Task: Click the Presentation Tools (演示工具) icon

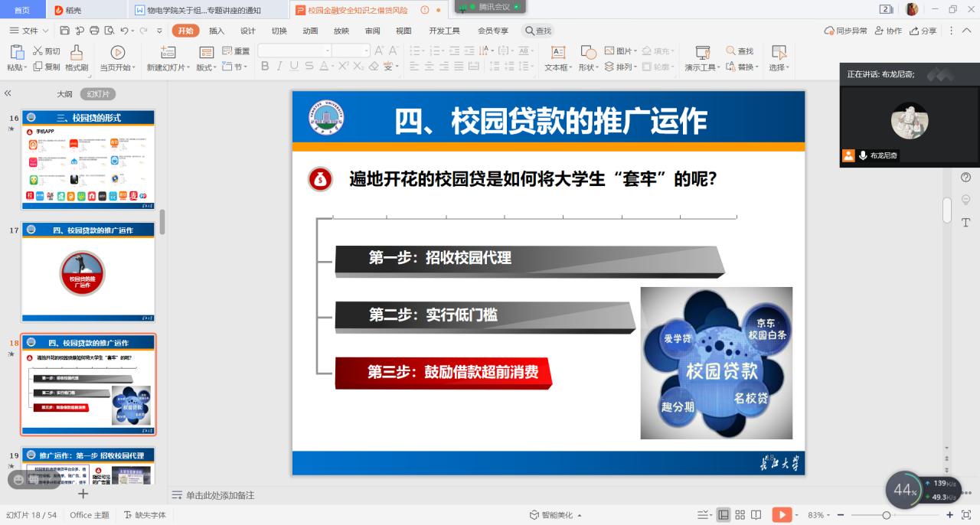Action: 703,52
